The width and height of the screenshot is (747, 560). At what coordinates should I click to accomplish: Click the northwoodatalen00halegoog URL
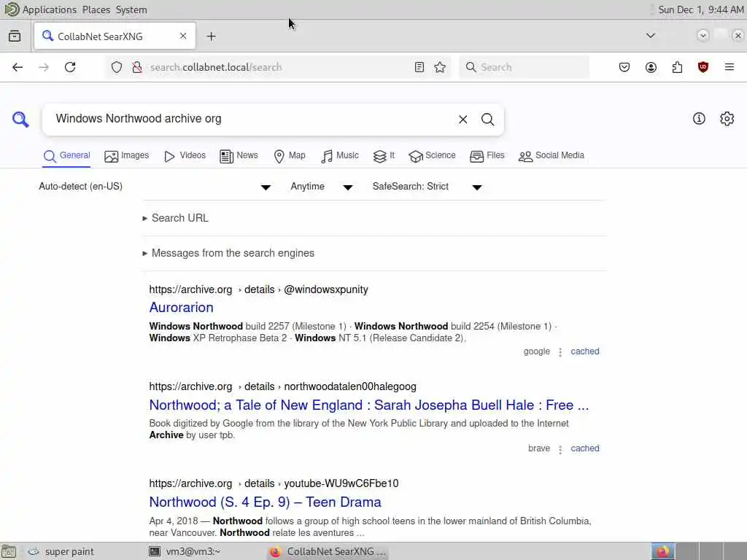coord(283,386)
